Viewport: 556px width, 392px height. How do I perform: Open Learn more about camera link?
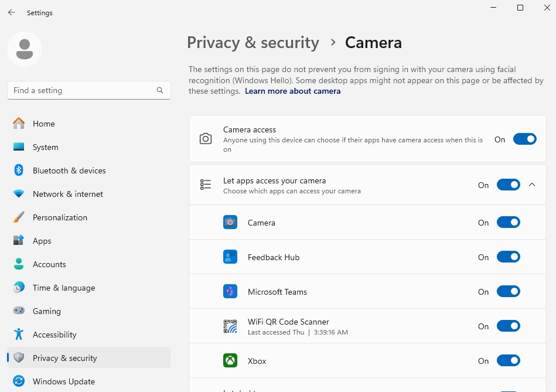pos(292,91)
